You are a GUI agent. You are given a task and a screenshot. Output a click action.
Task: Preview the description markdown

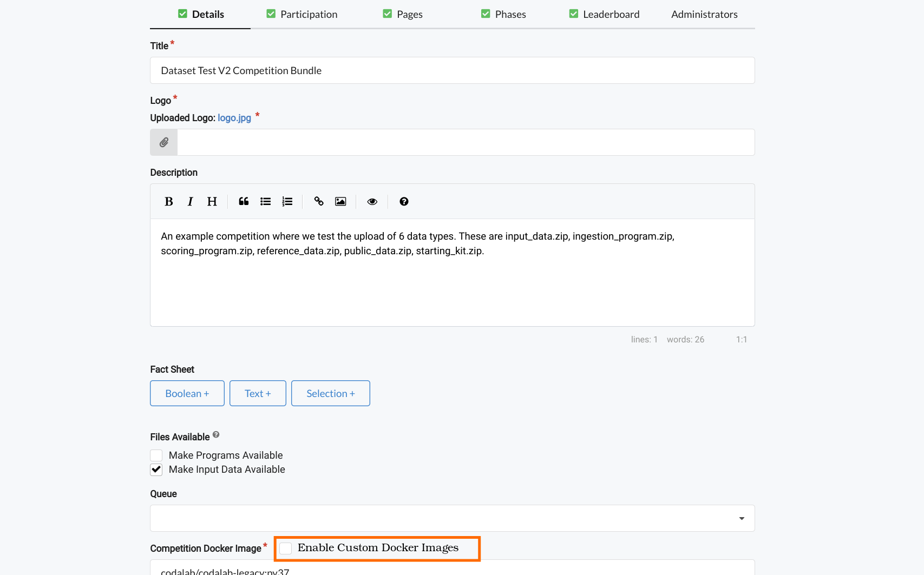(x=372, y=201)
